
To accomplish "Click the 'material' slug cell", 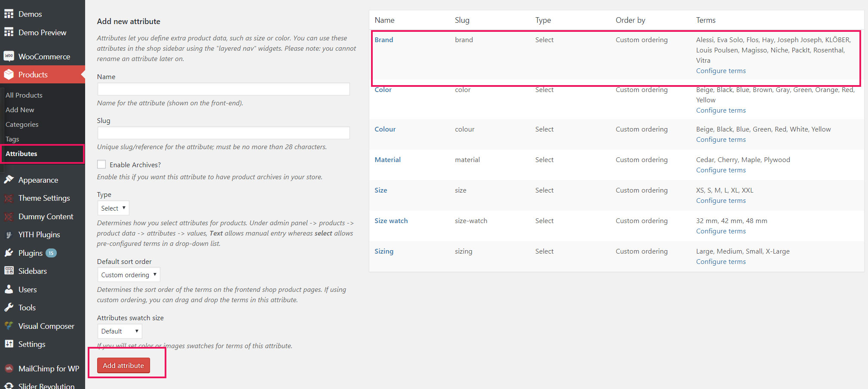I will (x=467, y=159).
